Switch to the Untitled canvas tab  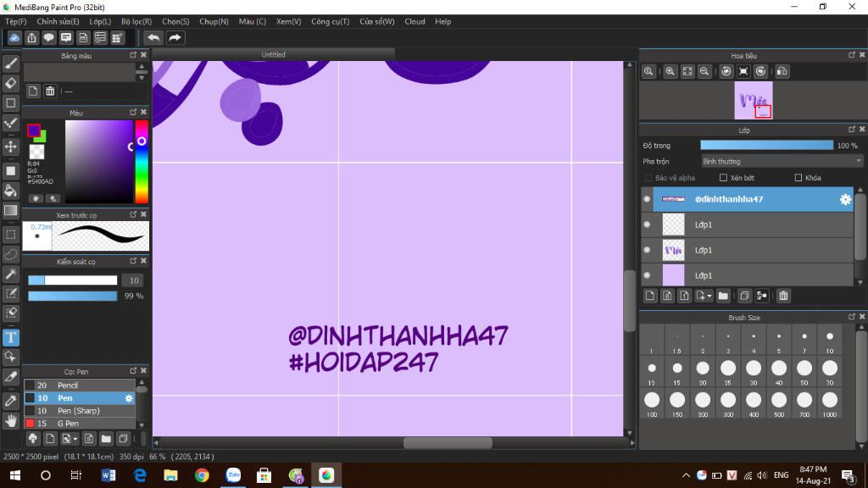tap(274, 54)
